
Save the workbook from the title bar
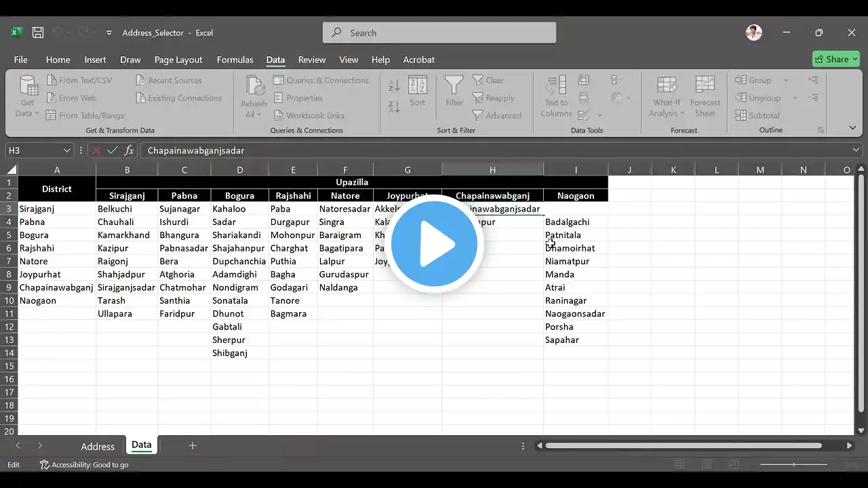[x=38, y=33]
